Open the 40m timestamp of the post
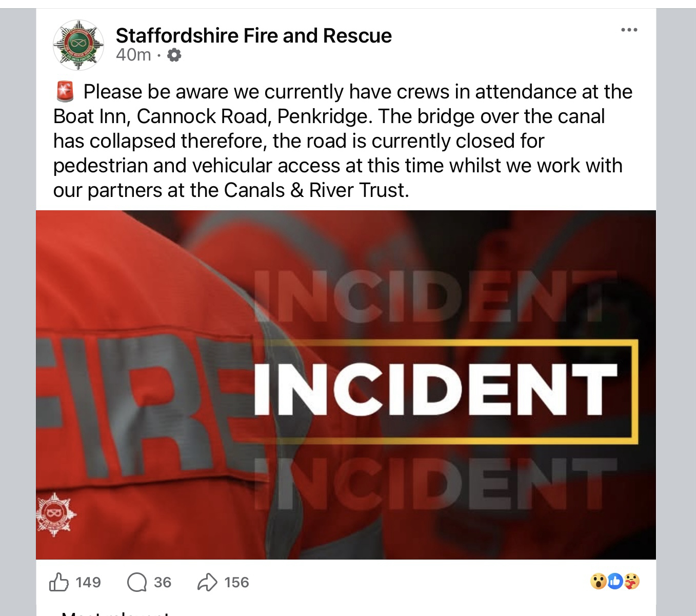This screenshot has height=616, width=696. point(133,54)
